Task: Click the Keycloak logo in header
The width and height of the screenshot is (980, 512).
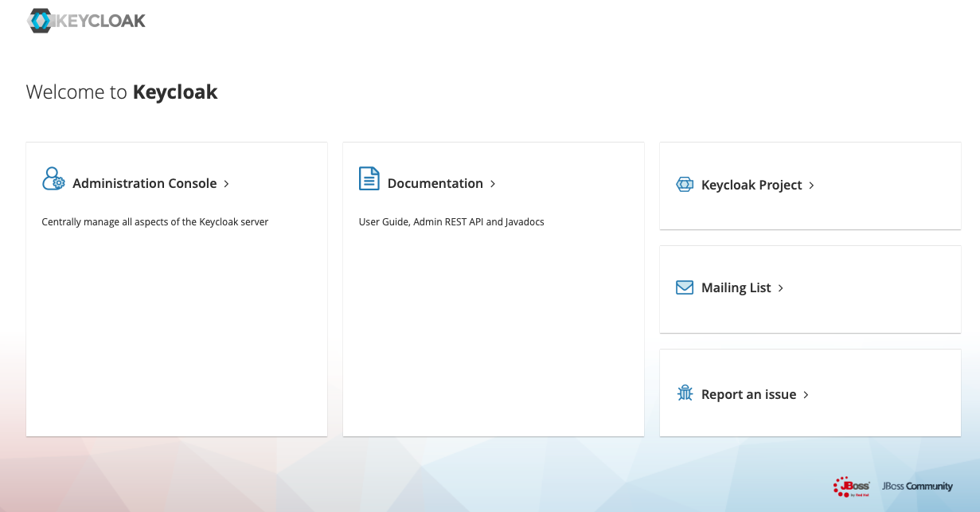Action: click(x=86, y=21)
